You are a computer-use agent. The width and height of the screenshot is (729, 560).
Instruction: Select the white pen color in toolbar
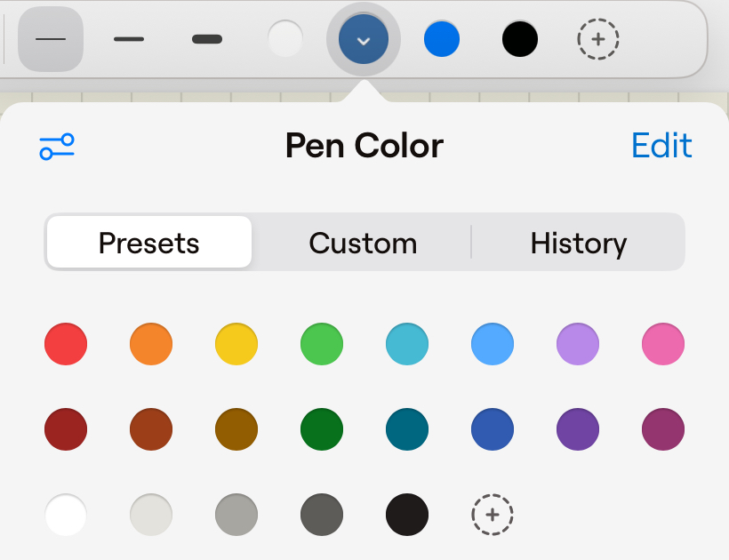point(285,39)
